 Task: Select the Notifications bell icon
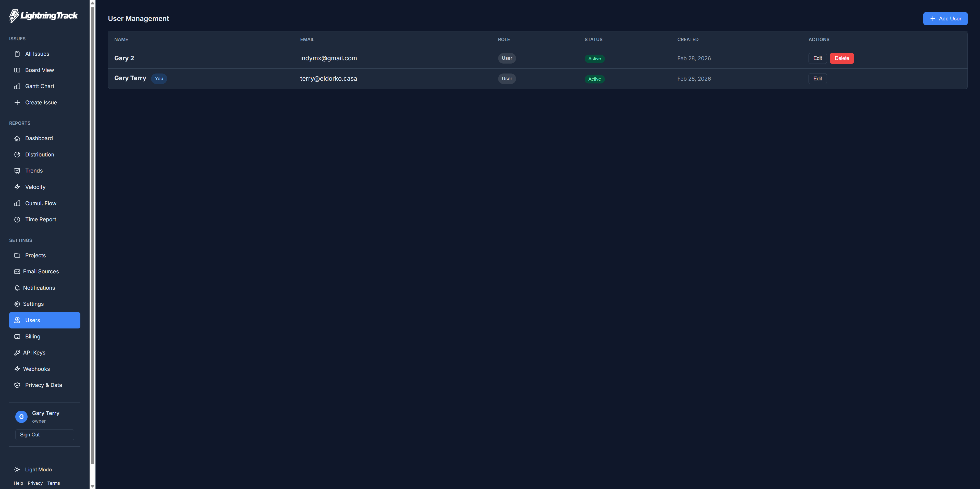(x=18, y=288)
